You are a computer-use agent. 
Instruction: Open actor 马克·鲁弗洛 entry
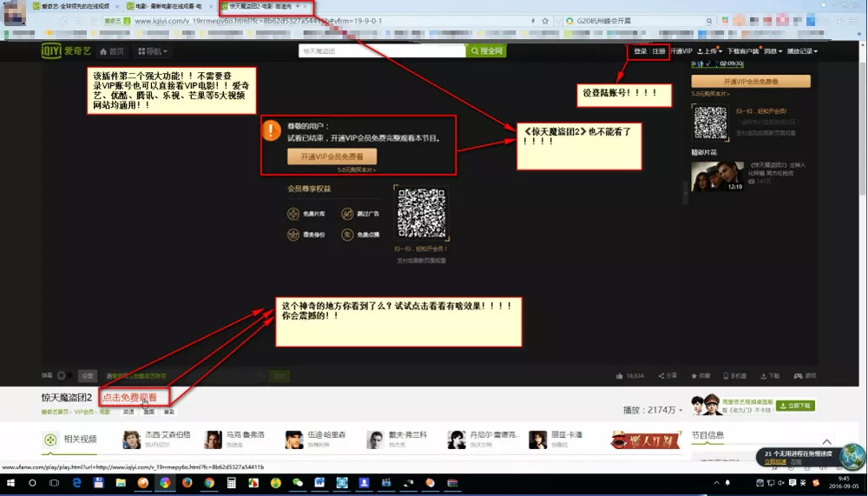click(234, 440)
